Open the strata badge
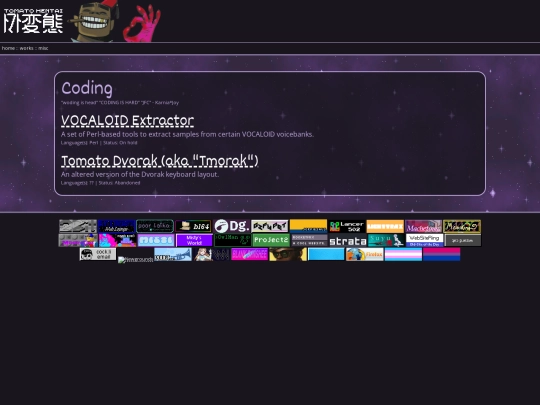Screen dimensions: 540x405 click(348, 240)
